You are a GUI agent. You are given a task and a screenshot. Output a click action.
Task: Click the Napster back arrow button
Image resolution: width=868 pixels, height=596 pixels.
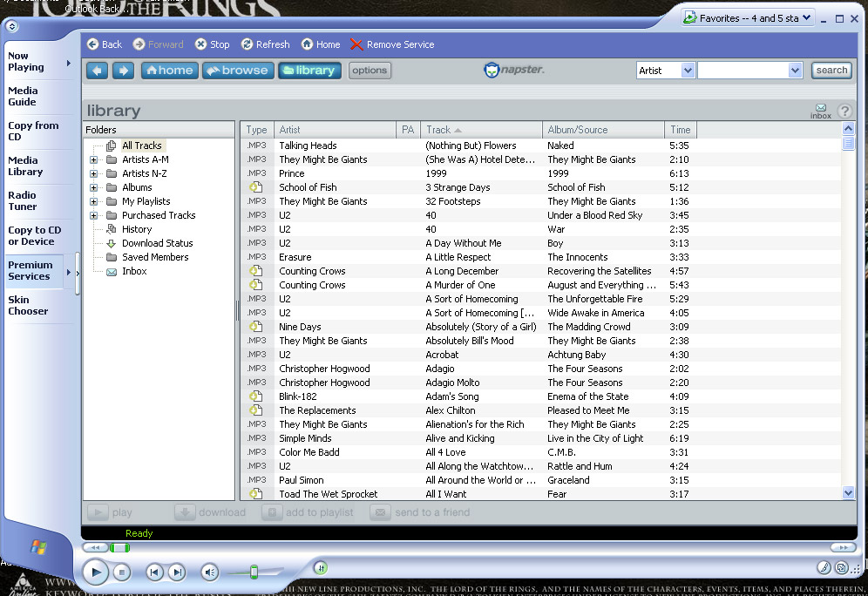click(97, 71)
